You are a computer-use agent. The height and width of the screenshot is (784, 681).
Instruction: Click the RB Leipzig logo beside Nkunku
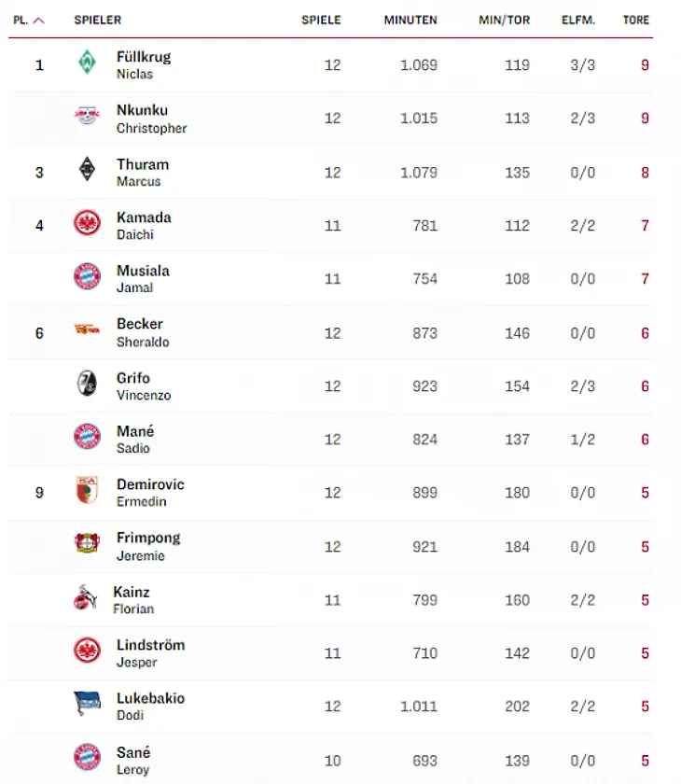87,116
